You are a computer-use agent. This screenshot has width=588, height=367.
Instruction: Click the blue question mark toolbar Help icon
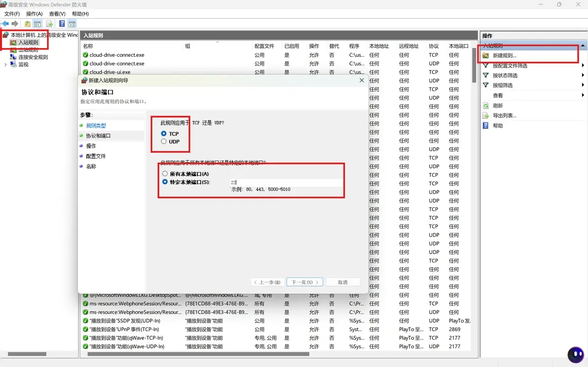point(62,24)
